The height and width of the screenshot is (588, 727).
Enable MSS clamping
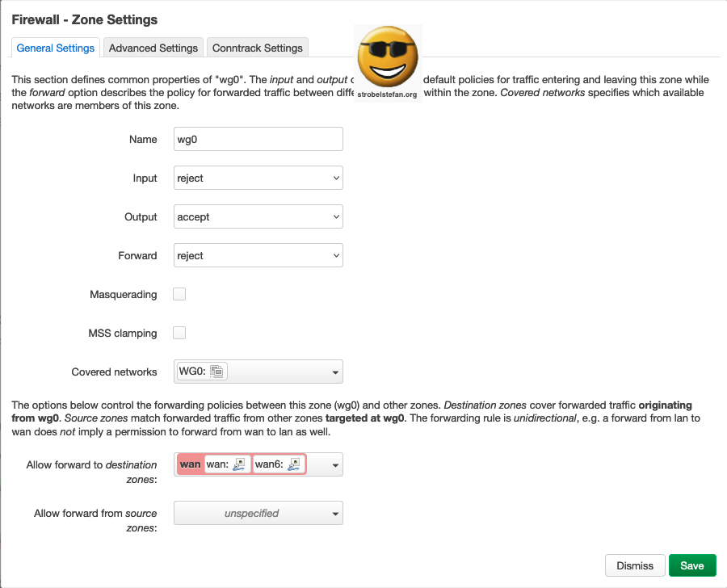(x=179, y=333)
